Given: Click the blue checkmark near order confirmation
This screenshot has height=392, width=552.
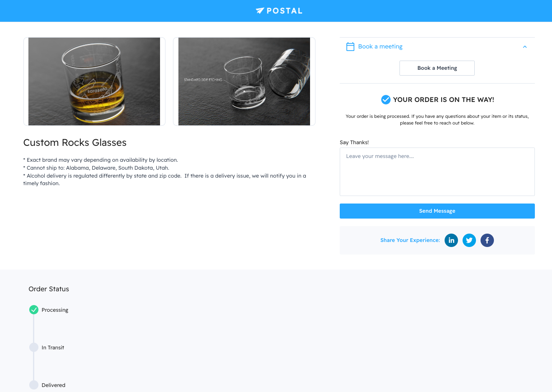Looking at the screenshot, I should coord(386,99).
